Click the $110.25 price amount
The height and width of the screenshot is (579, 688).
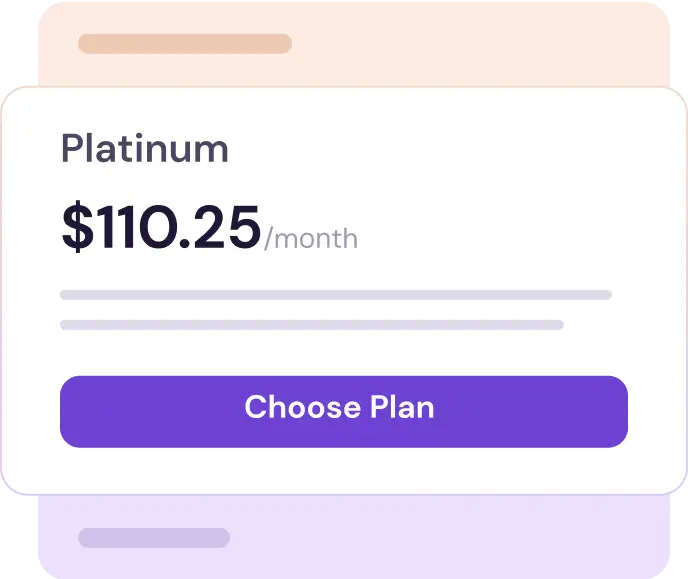click(x=161, y=227)
